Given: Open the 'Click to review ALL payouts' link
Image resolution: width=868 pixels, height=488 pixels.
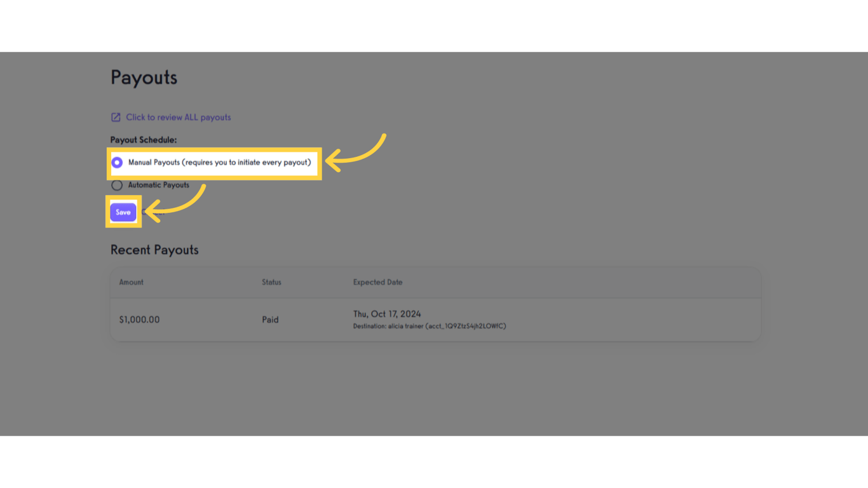Looking at the screenshot, I should coord(178,117).
